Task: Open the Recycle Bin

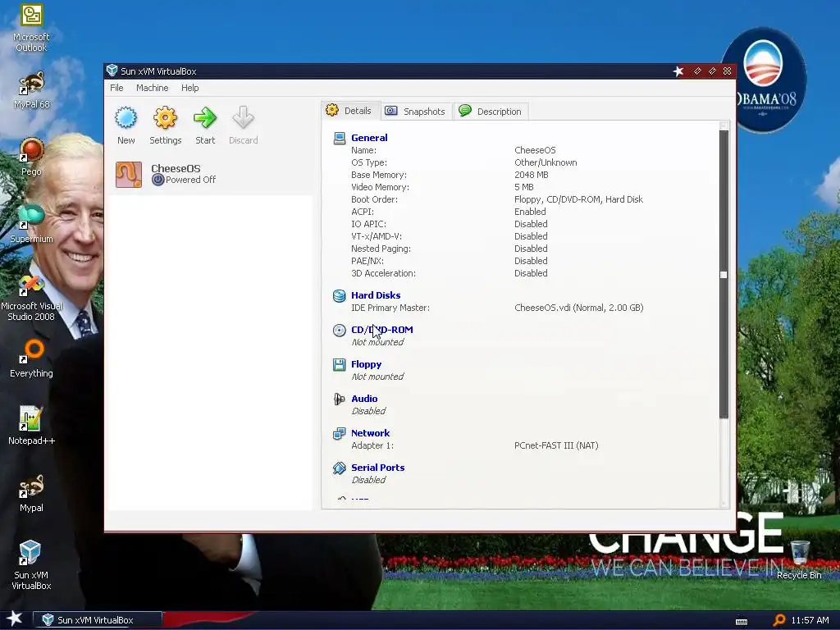Action: point(799,560)
